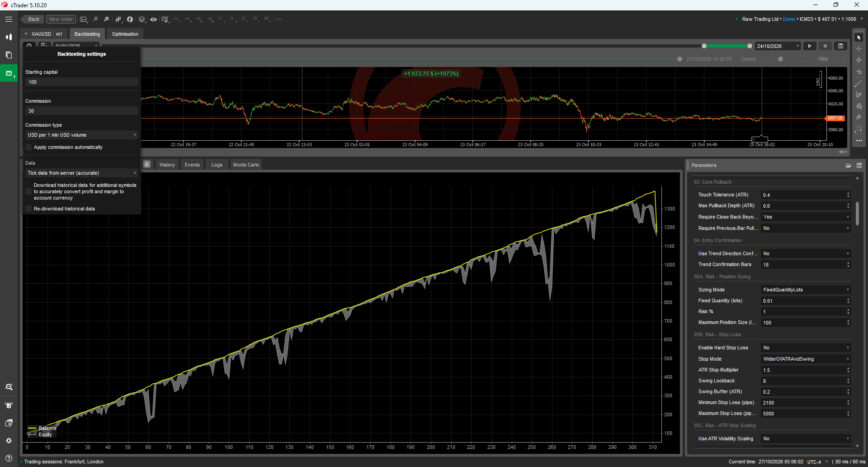
Task: Click the New order button
Action: click(x=61, y=19)
